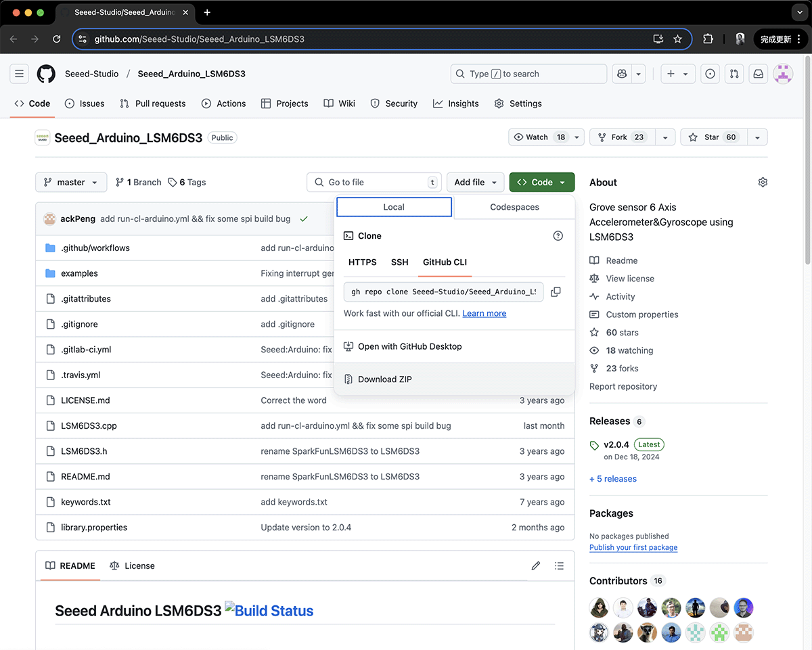
Task: Open the user avatar menu
Action: (x=784, y=74)
